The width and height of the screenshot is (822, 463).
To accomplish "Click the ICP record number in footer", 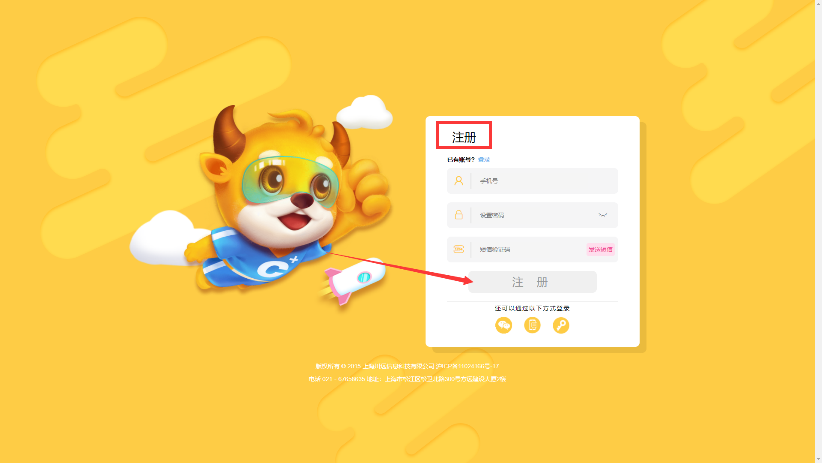I will tap(468, 366).
